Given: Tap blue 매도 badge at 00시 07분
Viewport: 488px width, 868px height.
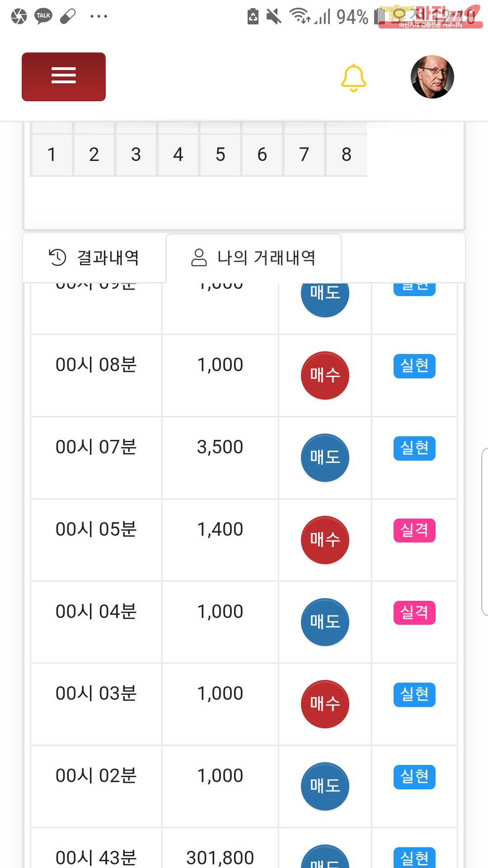Looking at the screenshot, I should [x=325, y=458].
